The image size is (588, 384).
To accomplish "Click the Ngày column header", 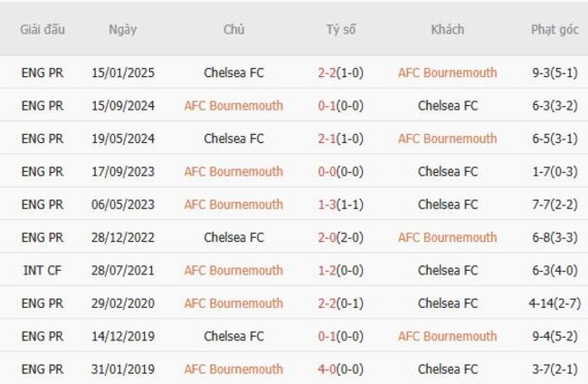I will tap(122, 29).
